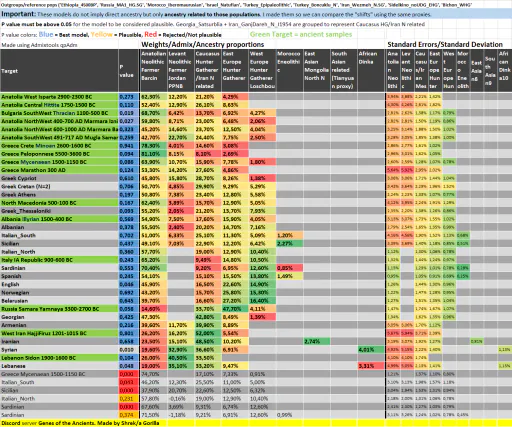
Task: Click the 'Greek_Thessaloniki' row label
Action: click(x=59, y=211)
